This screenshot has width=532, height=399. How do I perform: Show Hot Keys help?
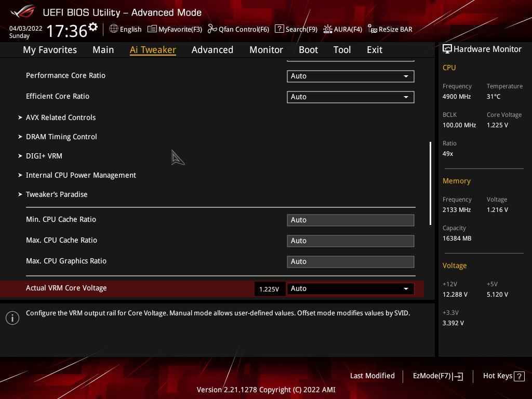[497, 376]
